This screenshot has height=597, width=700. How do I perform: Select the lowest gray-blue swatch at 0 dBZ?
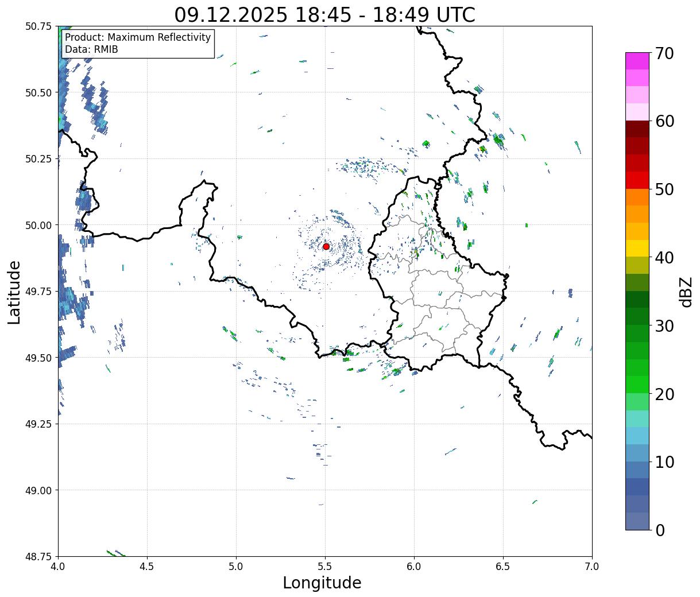637,521
